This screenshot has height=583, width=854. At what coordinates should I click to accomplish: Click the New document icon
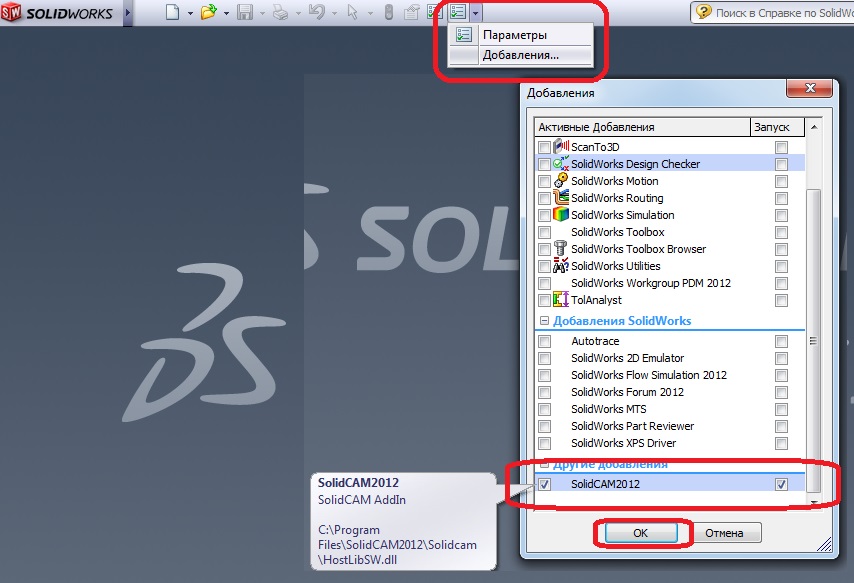point(173,12)
